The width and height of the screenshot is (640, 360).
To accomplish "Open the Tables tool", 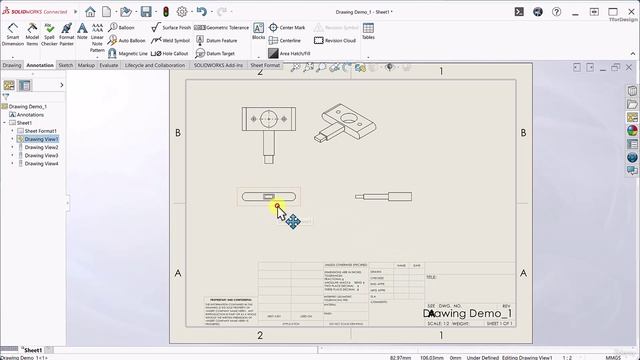I will click(368, 31).
